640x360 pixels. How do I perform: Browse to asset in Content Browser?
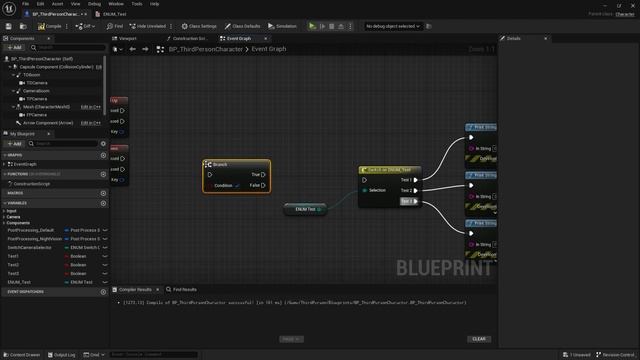point(23,27)
